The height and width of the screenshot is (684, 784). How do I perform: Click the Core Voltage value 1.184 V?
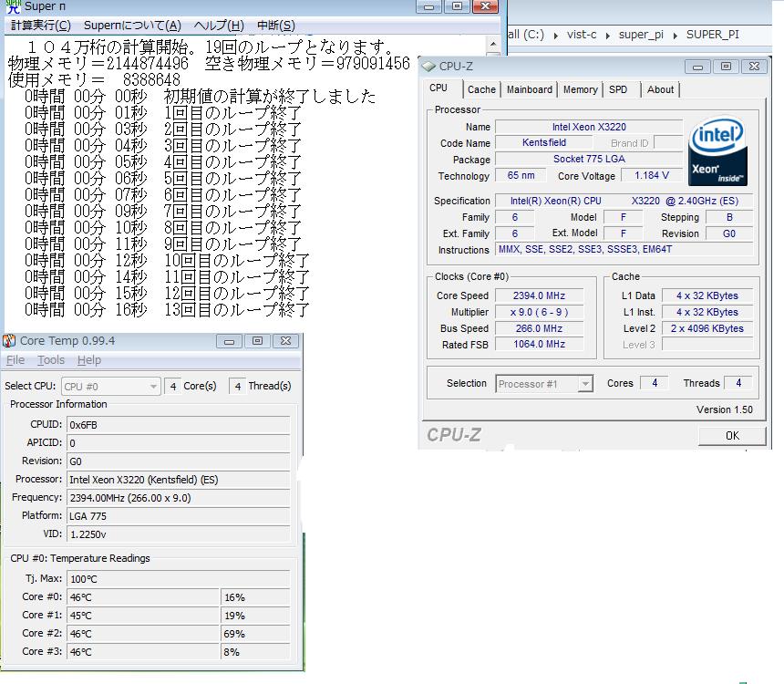point(652,176)
